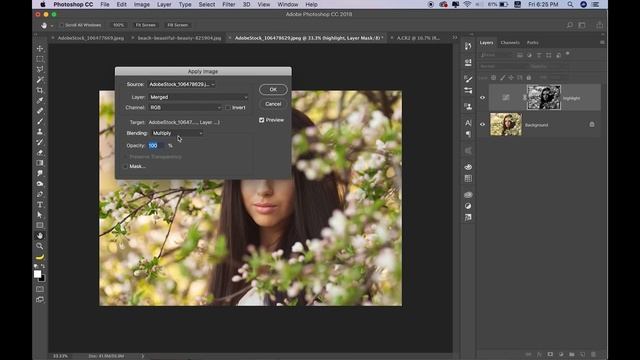Toggle the Invert checkbox
The width and height of the screenshot is (640, 360).
click(x=228, y=108)
